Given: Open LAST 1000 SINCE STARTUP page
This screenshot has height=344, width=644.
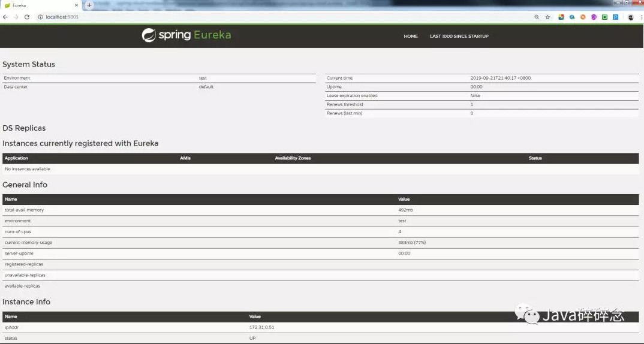Looking at the screenshot, I should pyautogui.click(x=459, y=36).
